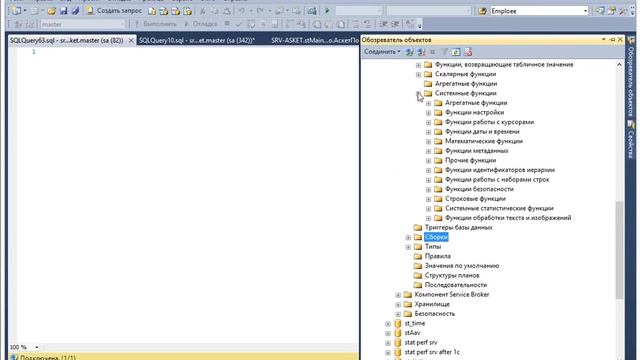This screenshot has width=640, height=360.
Task: Click the Disconnect icon in Object Explorer toolbar
Action: pyautogui.click(x=421, y=52)
